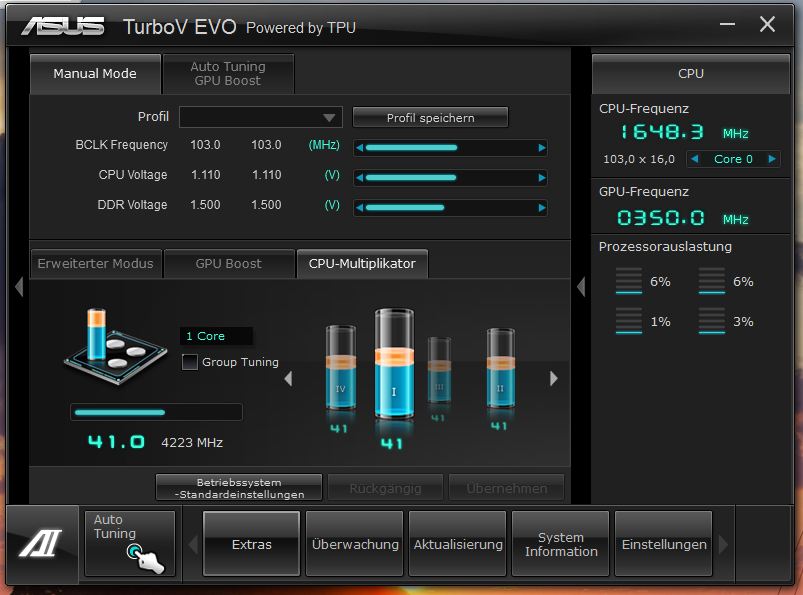This screenshot has height=595, width=803.
Task: Rotate core cylinders to the left
Action: [288, 378]
